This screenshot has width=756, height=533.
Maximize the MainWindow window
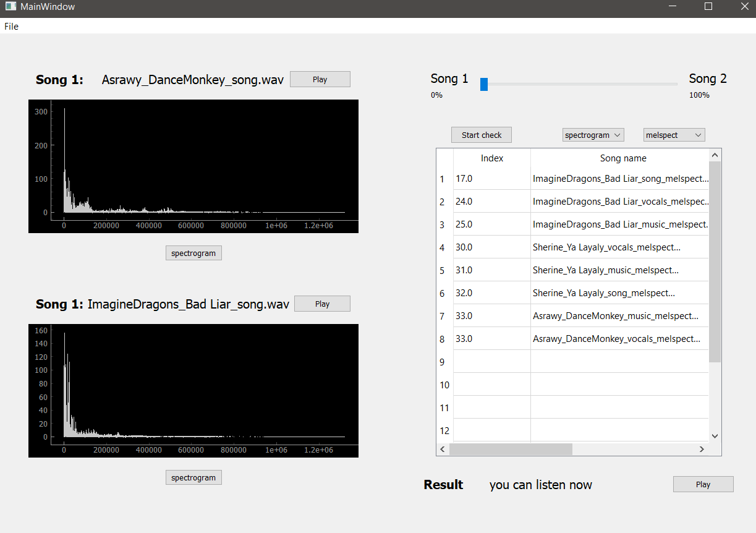(708, 7)
